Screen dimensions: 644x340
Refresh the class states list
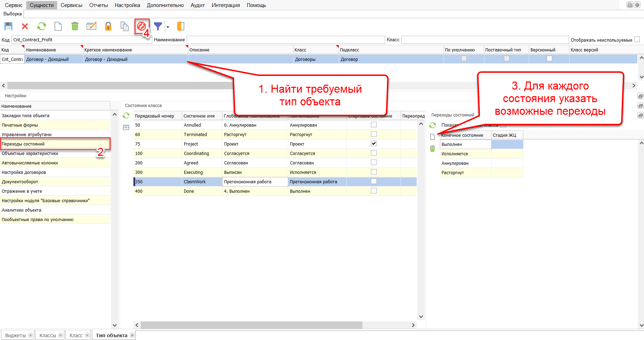click(126, 115)
